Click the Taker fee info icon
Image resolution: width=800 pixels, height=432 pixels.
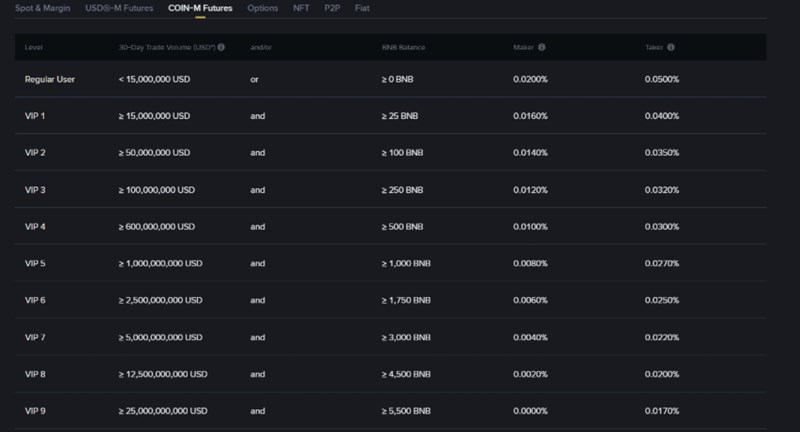click(x=670, y=47)
